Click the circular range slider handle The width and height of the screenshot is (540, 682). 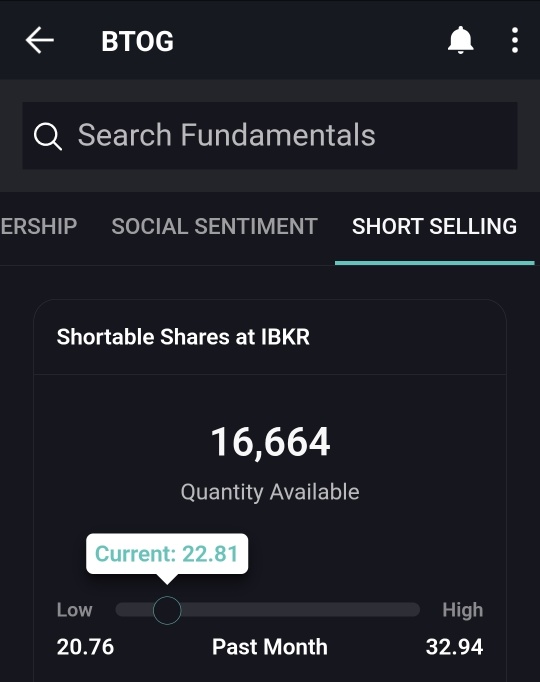point(167,611)
